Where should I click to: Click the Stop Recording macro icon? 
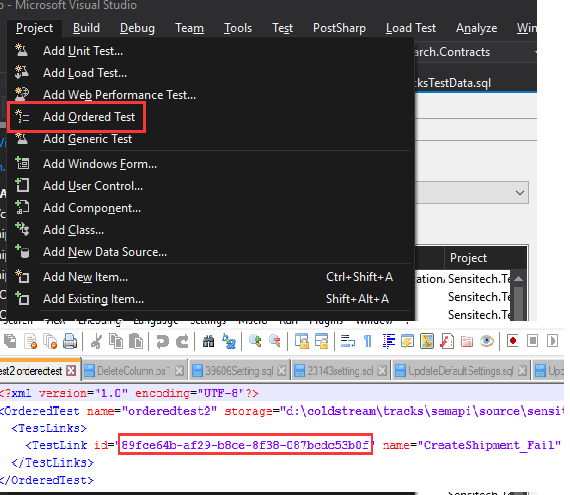click(533, 341)
